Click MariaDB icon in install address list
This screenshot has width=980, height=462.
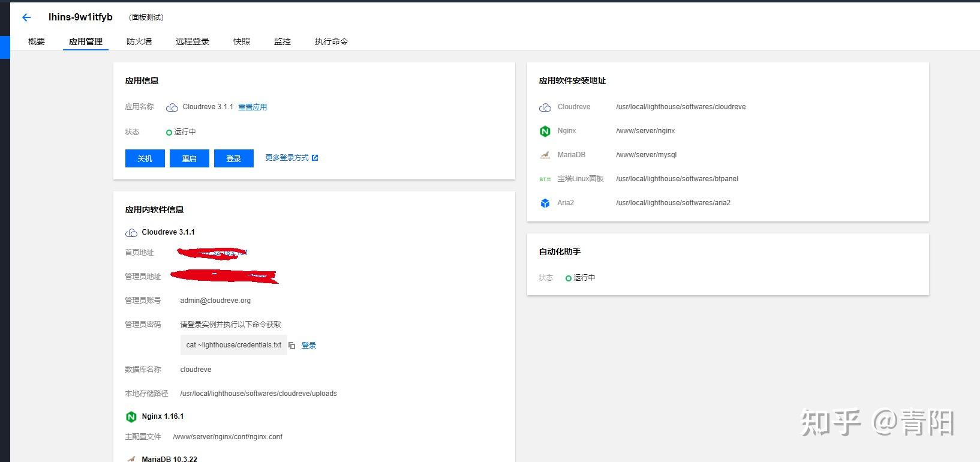click(x=545, y=155)
